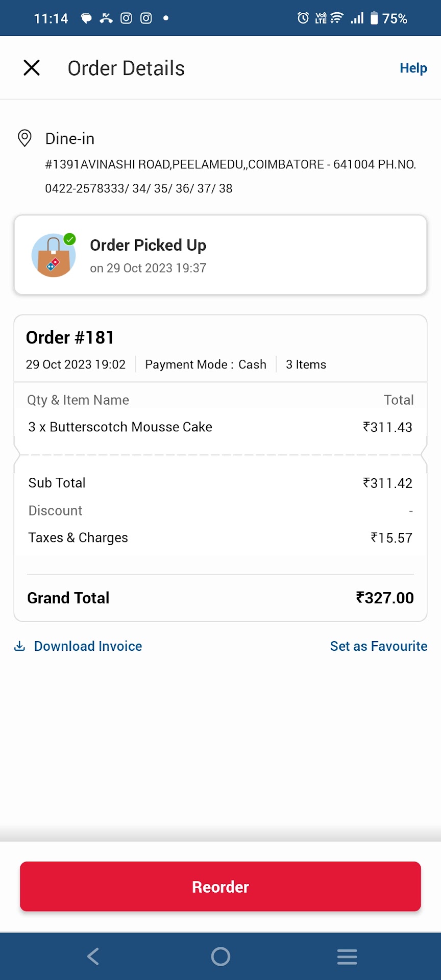
Task: Tap the order bag icon
Action: (54, 255)
